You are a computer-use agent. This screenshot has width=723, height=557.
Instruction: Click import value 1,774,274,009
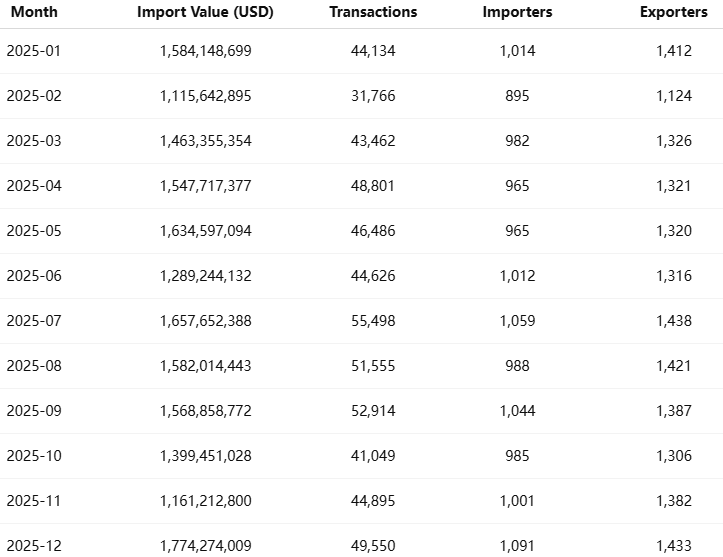[205, 546]
